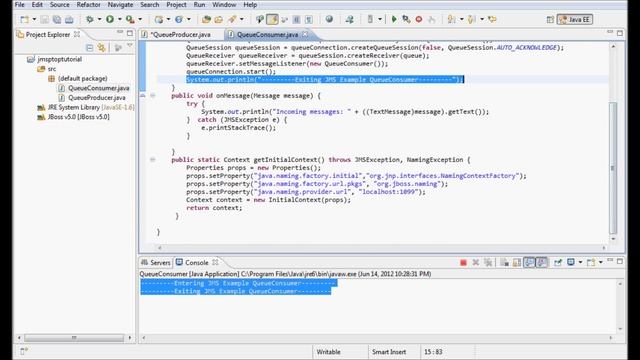Click the Run External Tools icon
Image resolution: width=640 pixels, height=360 pixels.
(130, 19)
